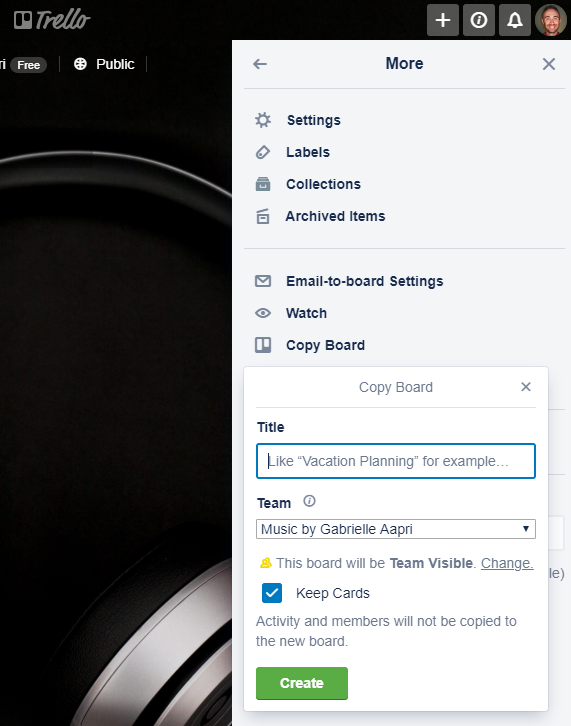The image size is (571, 726).
Task: Open Settings menu entry text
Action: tap(314, 120)
